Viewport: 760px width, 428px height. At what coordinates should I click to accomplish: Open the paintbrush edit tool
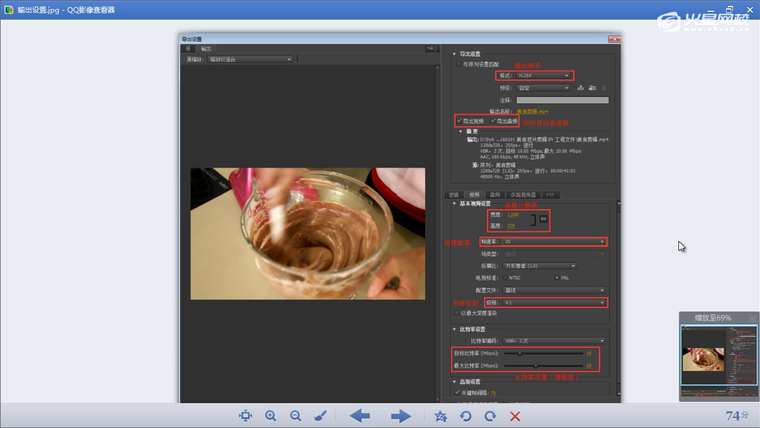(320, 416)
